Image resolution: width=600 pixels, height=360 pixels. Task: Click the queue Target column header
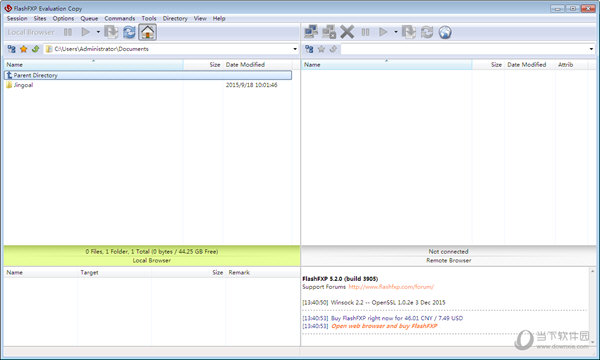click(114, 272)
